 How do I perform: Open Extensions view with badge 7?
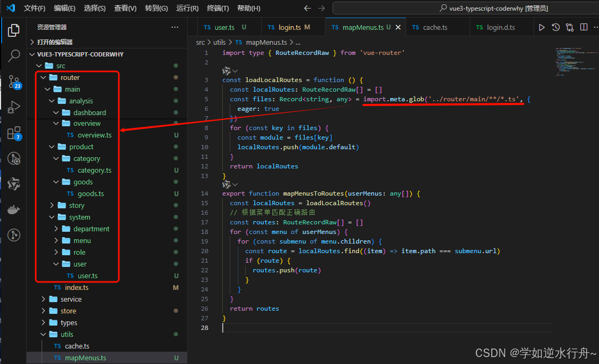[x=14, y=133]
